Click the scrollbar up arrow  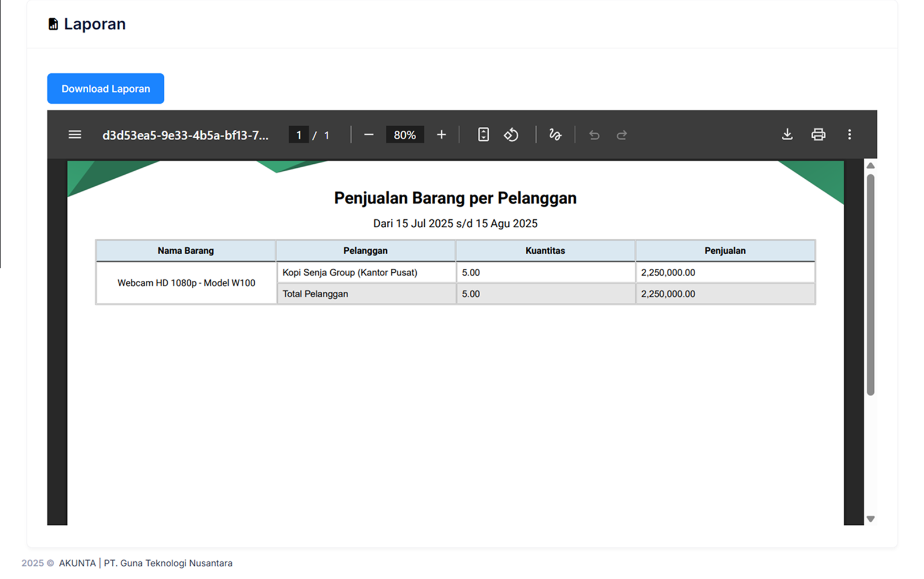(870, 166)
